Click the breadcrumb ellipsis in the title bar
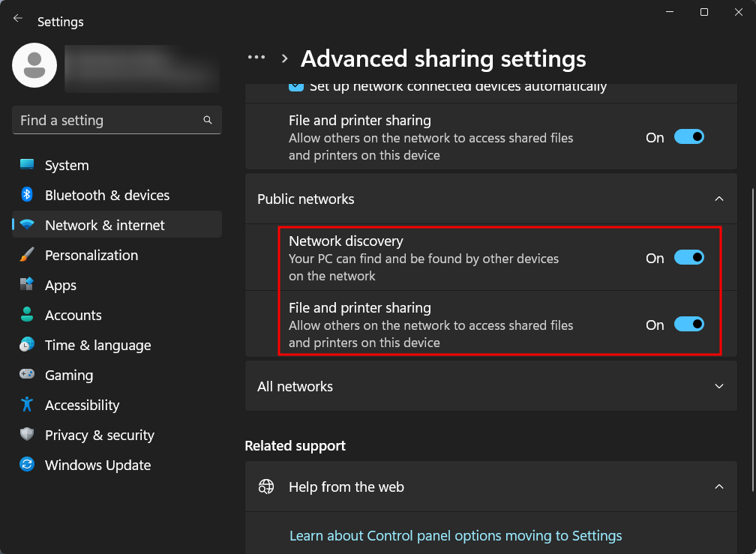This screenshot has height=554, width=756. point(256,57)
